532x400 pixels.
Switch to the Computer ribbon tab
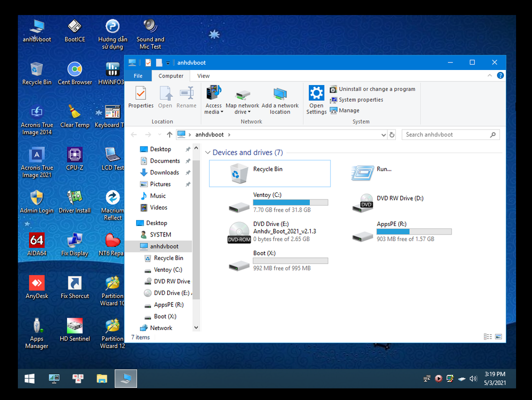171,75
